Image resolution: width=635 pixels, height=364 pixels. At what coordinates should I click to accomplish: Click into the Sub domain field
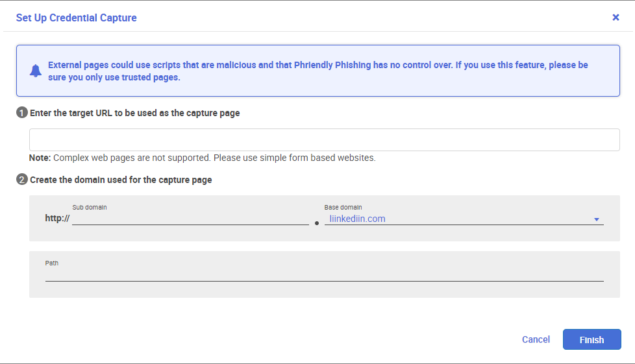(x=190, y=219)
